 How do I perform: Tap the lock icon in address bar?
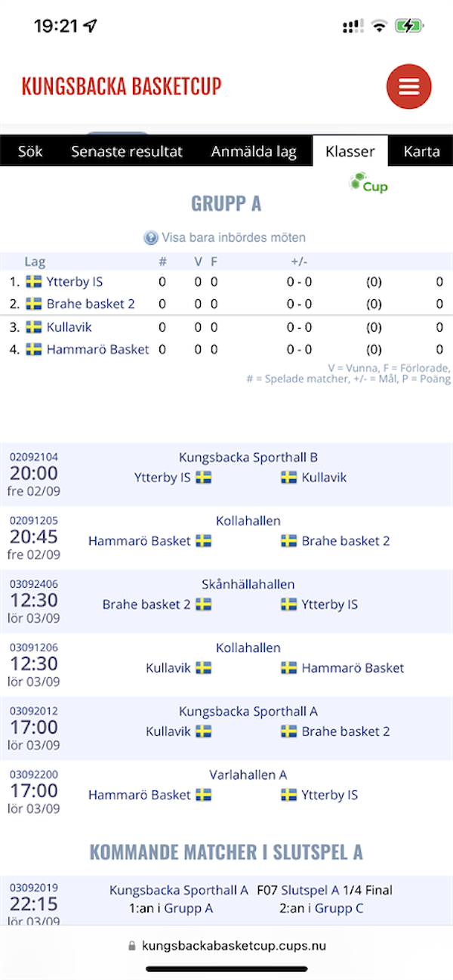tap(132, 945)
